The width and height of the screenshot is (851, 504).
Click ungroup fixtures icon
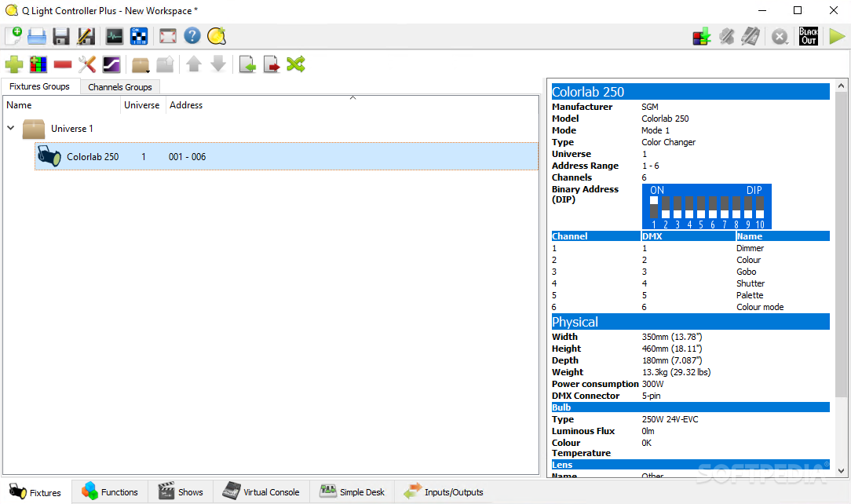point(165,64)
